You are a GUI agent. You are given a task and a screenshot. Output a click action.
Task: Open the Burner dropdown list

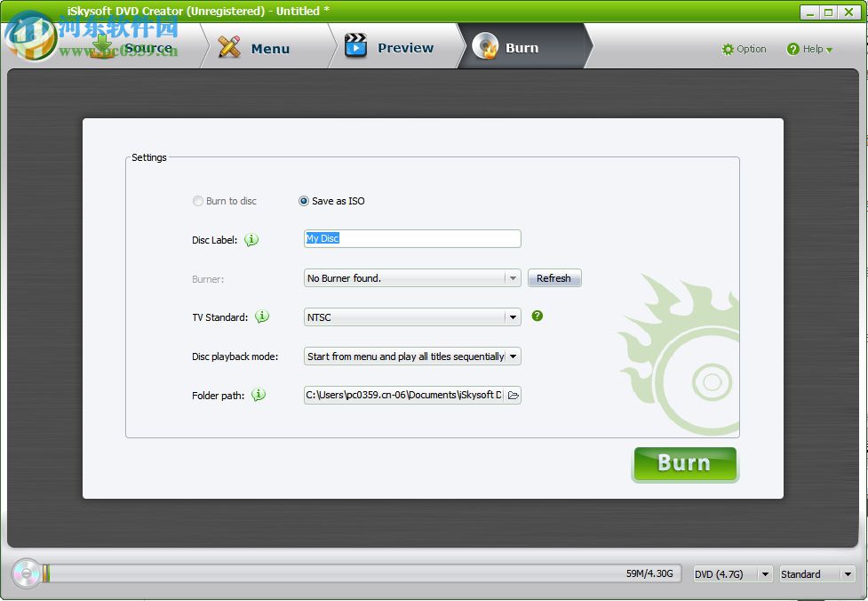(412, 278)
